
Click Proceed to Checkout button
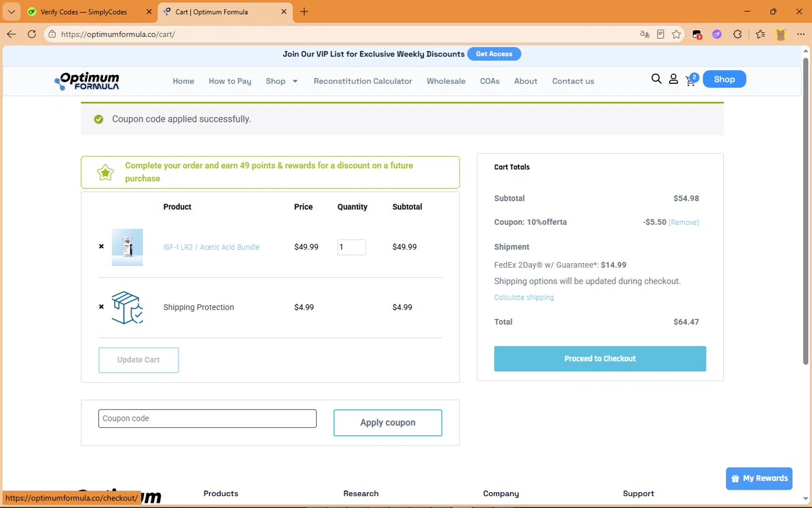click(x=600, y=359)
